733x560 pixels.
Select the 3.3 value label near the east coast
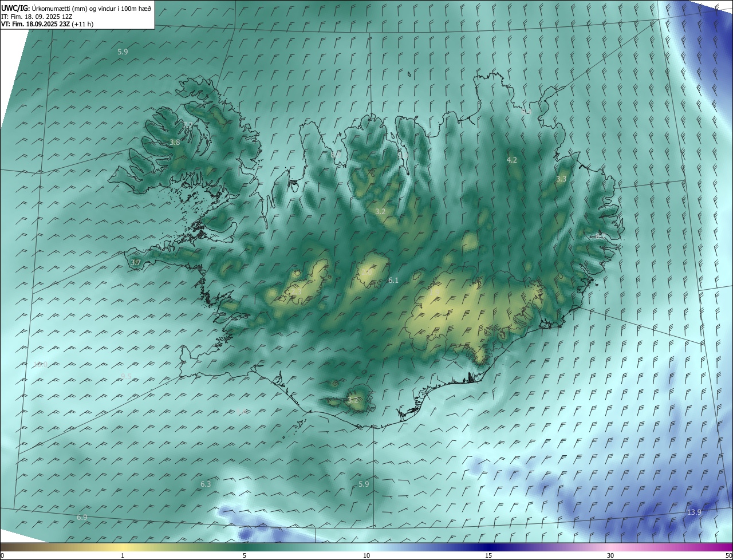click(561, 179)
